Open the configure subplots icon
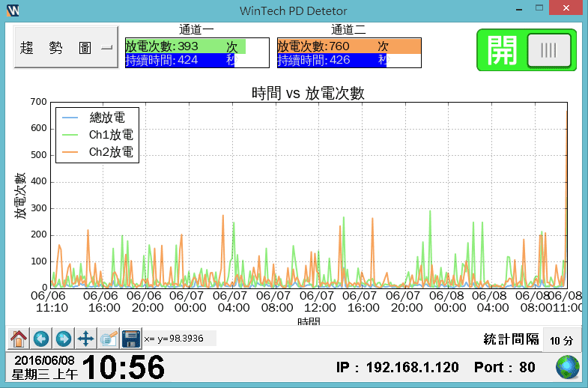The width and height of the screenshot is (588, 388). pyautogui.click(x=109, y=339)
